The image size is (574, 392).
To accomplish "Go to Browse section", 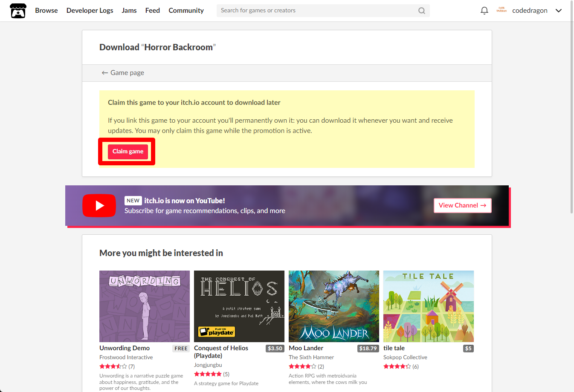I will tap(46, 11).
